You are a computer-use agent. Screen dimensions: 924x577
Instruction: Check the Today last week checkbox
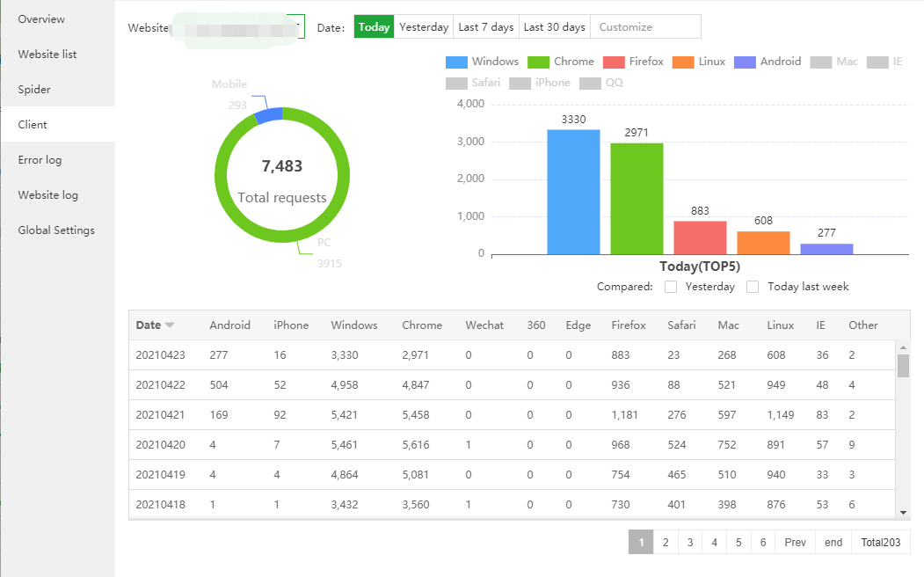[x=753, y=287]
